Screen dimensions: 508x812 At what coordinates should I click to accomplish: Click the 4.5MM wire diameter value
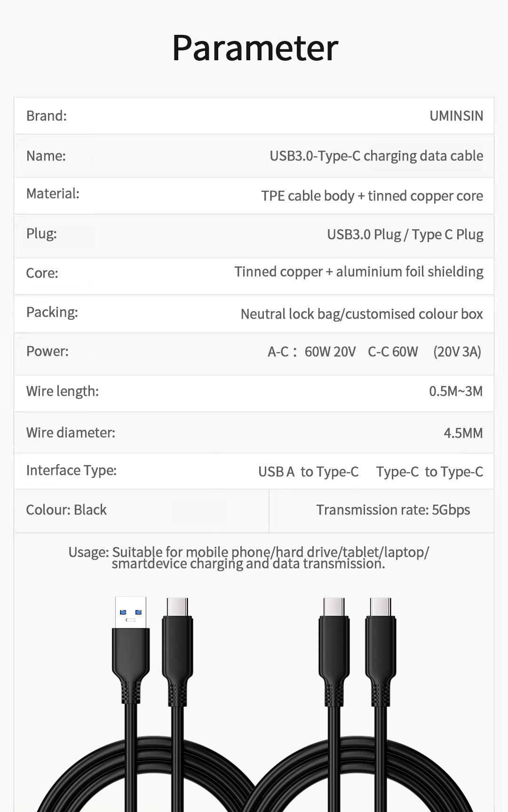[x=463, y=433]
